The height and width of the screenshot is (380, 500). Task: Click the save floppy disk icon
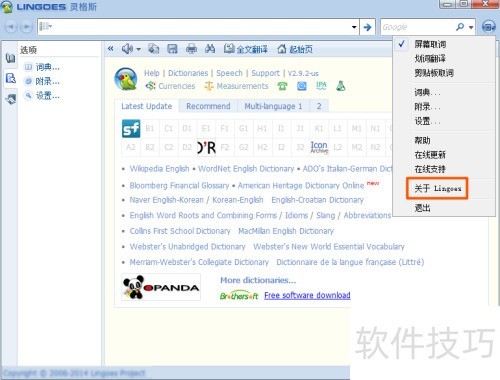click(x=172, y=49)
